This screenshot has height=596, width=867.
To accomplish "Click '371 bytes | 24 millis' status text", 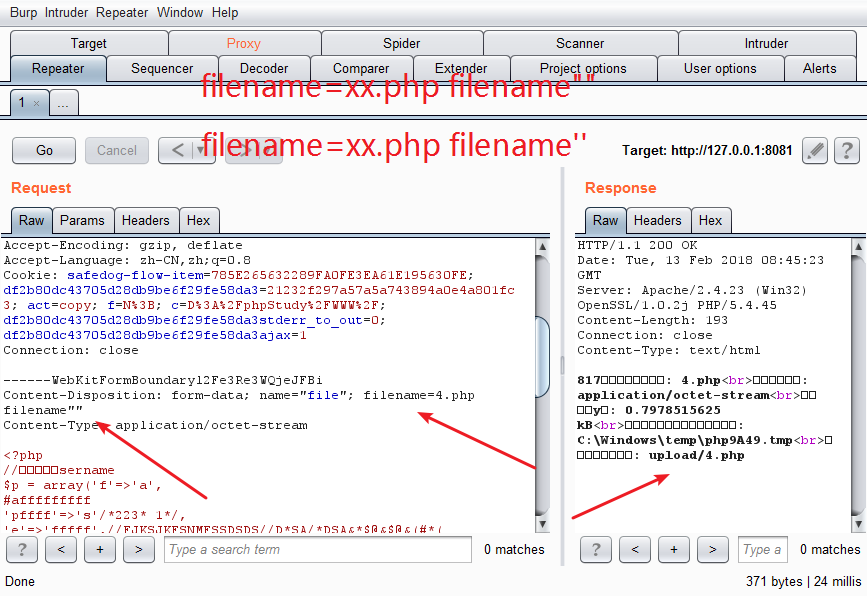I will pyautogui.click(x=803, y=582).
